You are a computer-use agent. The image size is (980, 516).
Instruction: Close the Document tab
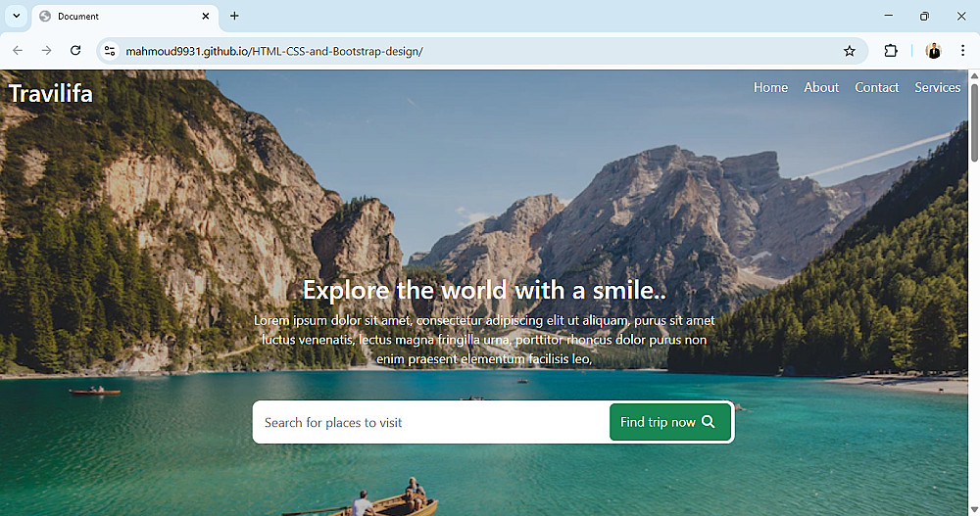[x=206, y=17]
